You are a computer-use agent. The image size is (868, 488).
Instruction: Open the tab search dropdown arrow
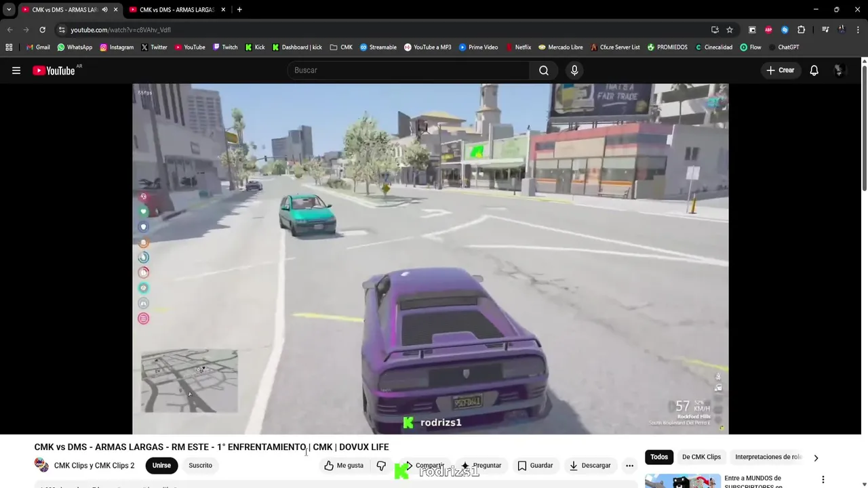click(x=9, y=9)
